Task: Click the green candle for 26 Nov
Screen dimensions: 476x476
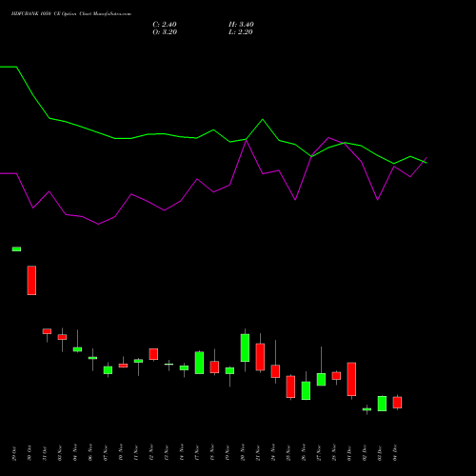Action: [x=306, y=390]
